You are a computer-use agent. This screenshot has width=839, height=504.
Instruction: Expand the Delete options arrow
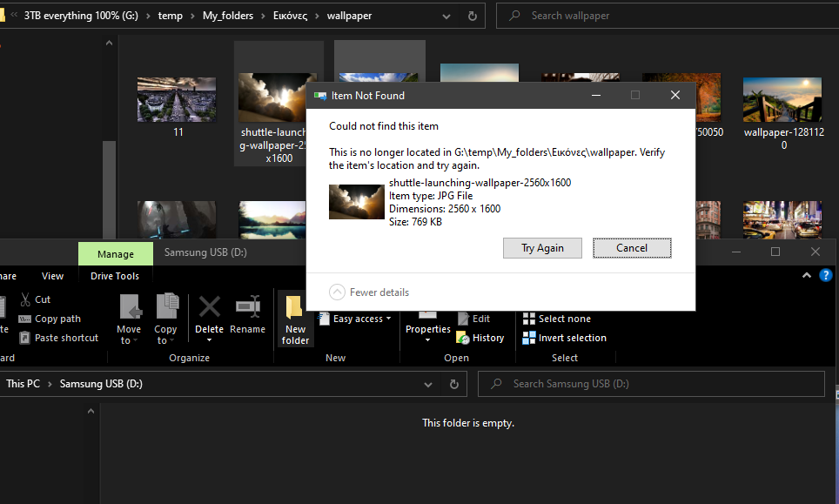tap(209, 340)
